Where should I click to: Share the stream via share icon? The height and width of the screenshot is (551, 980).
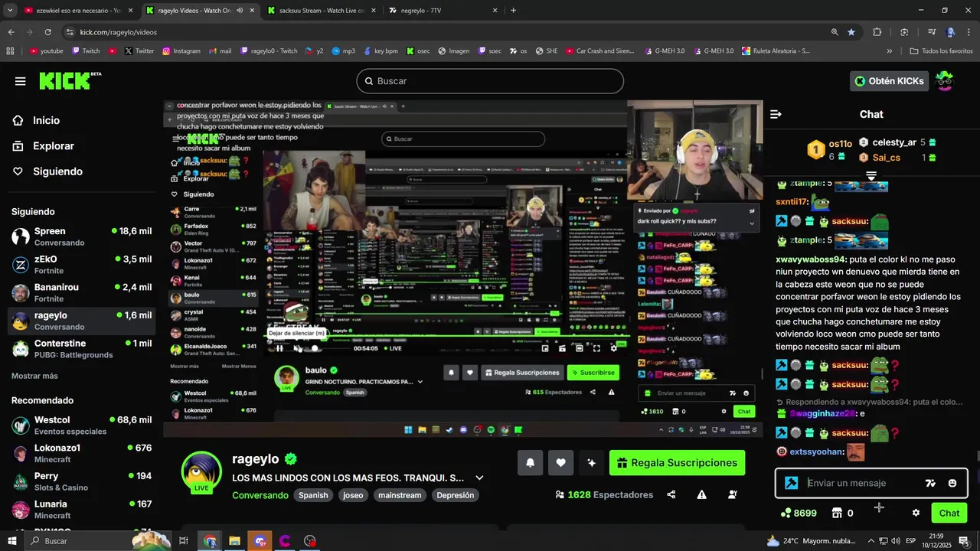click(671, 494)
